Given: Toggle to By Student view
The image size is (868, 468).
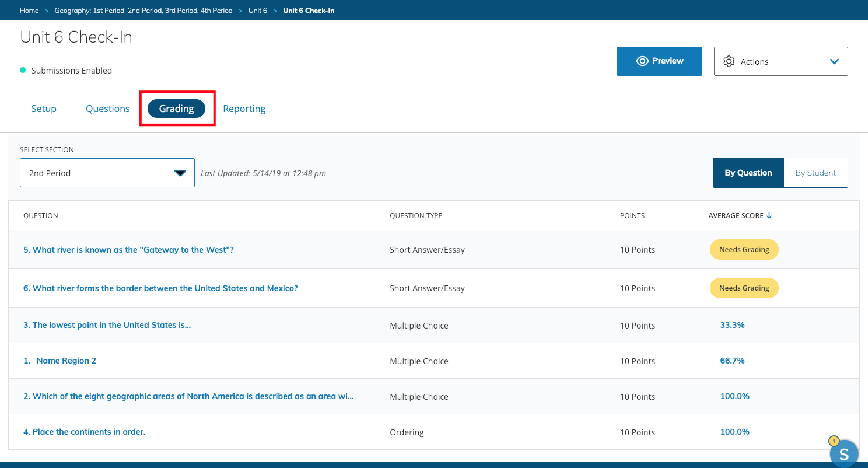Looking at the screenshot, I should coord(815,173).
